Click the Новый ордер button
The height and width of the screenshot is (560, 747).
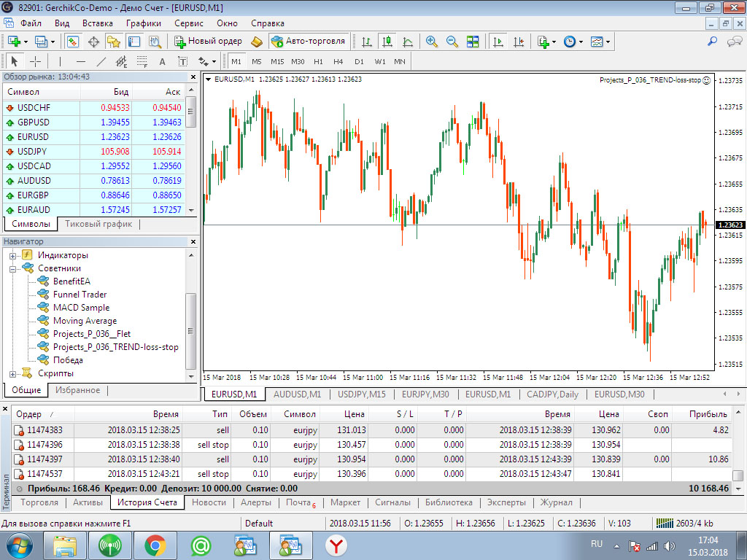click(208, 42)
